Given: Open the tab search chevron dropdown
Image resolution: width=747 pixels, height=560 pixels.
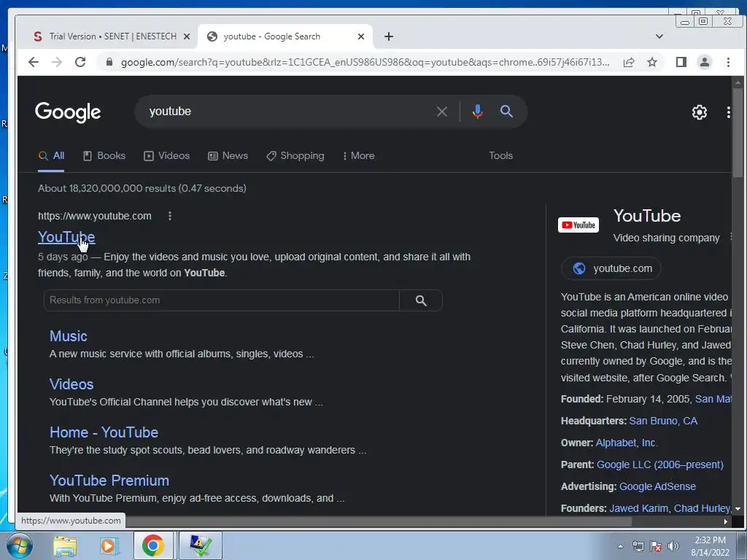Looking at the screenshot, I should 659,36.
